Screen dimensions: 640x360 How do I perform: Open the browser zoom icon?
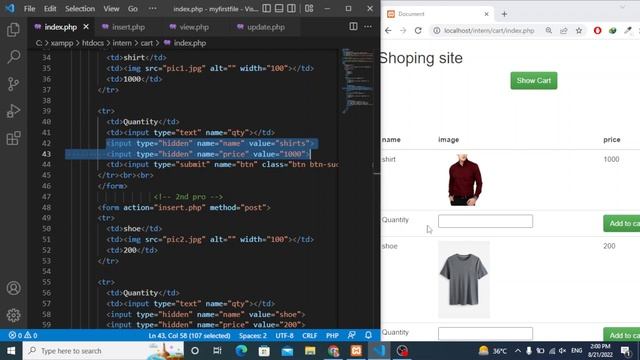coord(549,31)
